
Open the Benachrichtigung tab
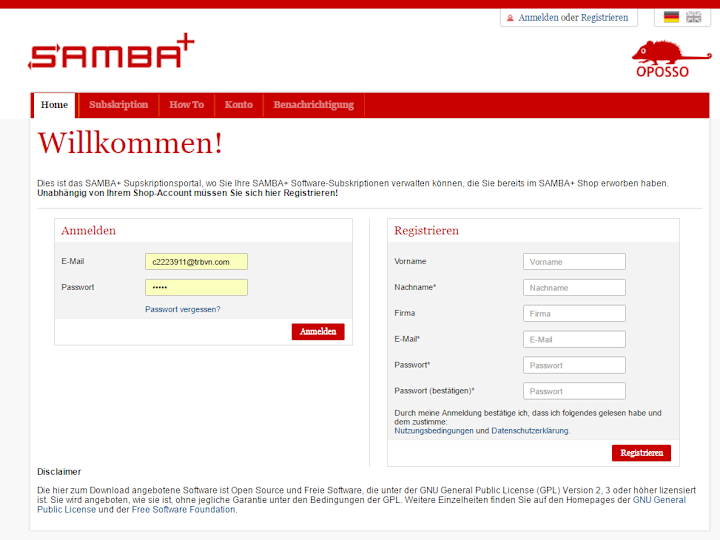[x=314, y=105]
